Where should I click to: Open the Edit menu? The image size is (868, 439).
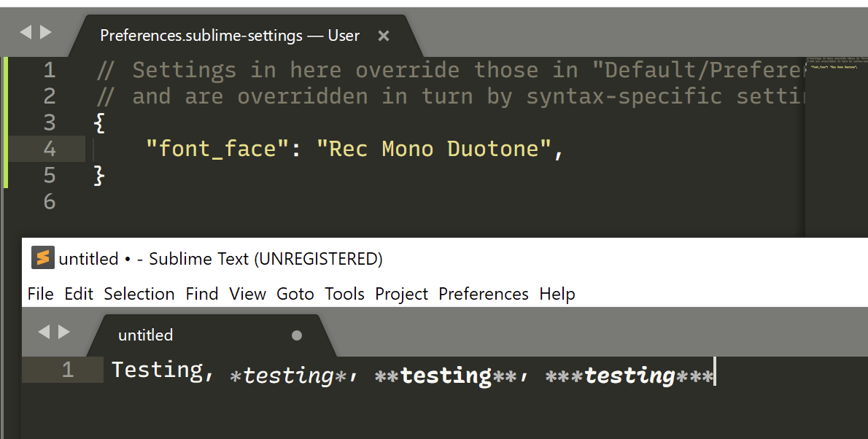[79, 294]
